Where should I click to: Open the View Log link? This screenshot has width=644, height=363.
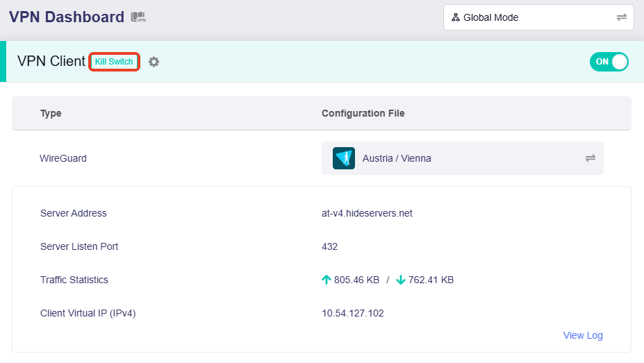pos(583,335)
